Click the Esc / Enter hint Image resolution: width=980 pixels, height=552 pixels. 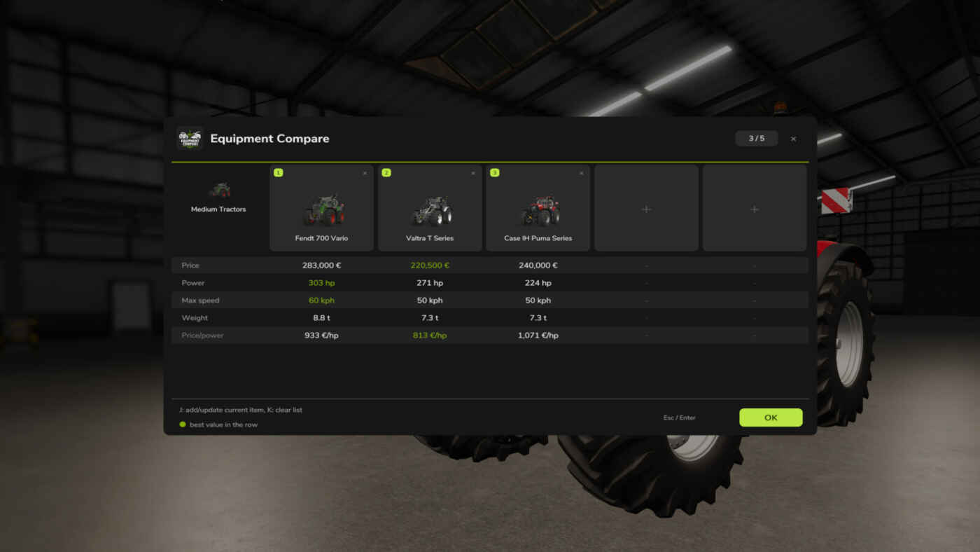point(680,418)
